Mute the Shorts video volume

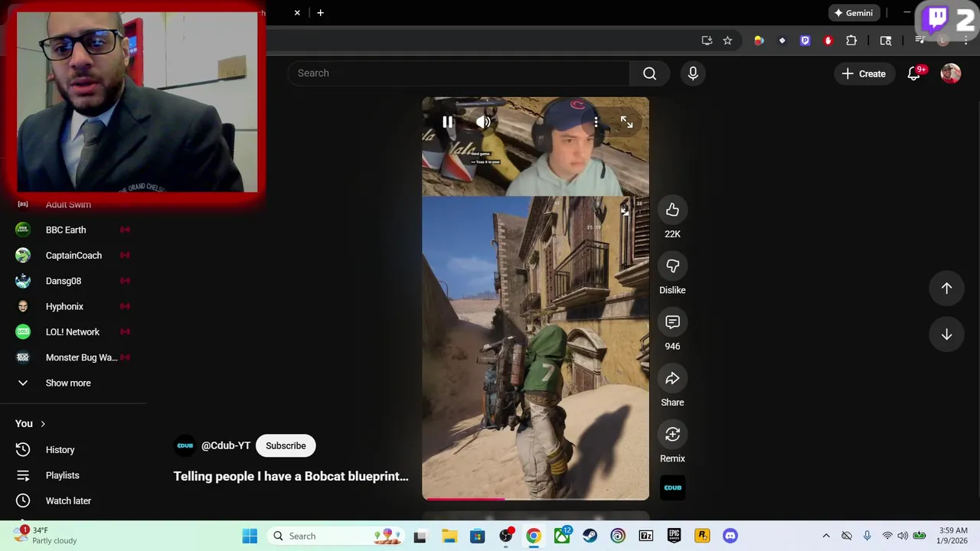(x=483, y=122)
